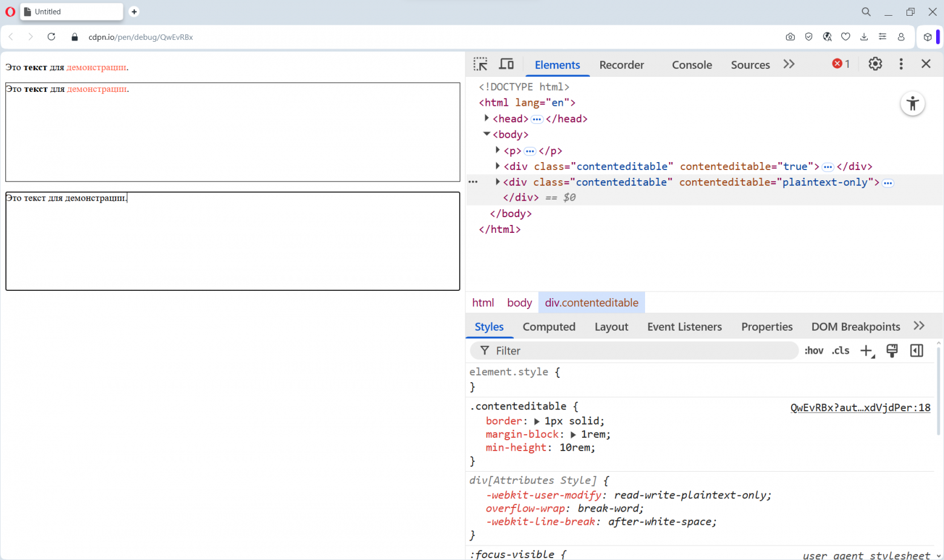The height and width of the screenshot is (560, 944).
Task: Open the DOM Breakpoints sidebar tab
Action: (856, 327)
